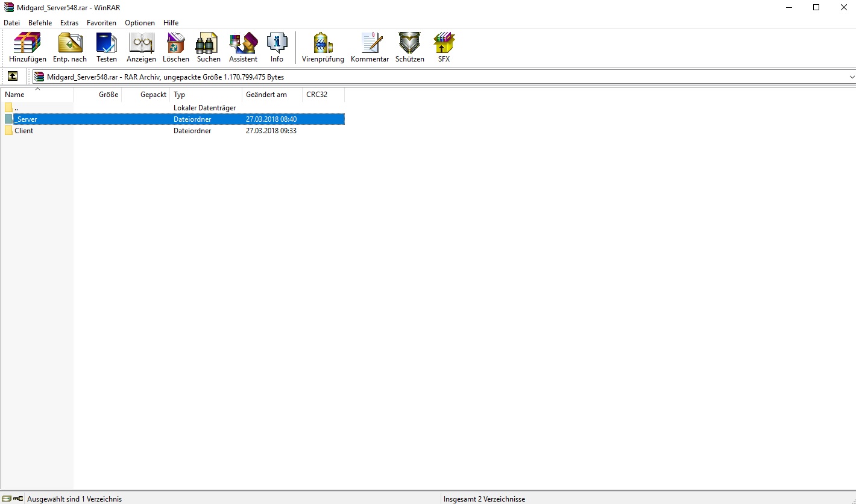Click 'Ausgewählt sind 1 Verzeichnis' status text
This screenshot has width=856, height=504.
pos(74,499)
